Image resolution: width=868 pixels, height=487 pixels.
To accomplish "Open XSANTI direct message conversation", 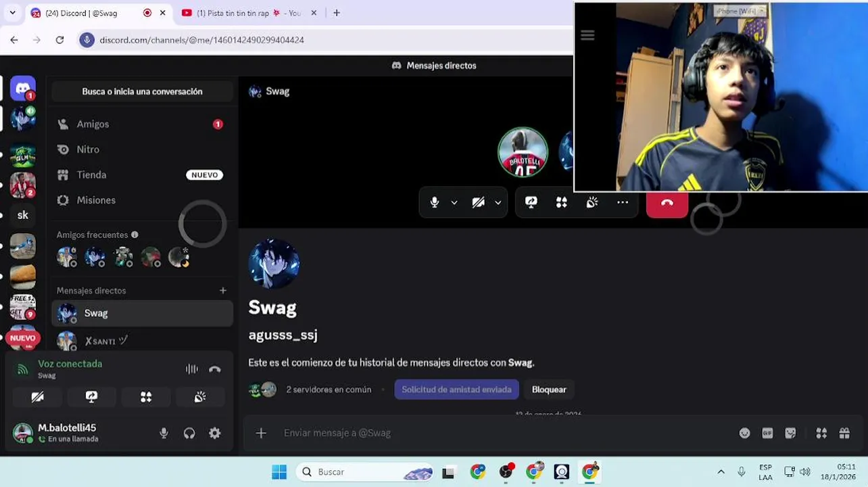I will pyautogui.click(x=142, y=340).
